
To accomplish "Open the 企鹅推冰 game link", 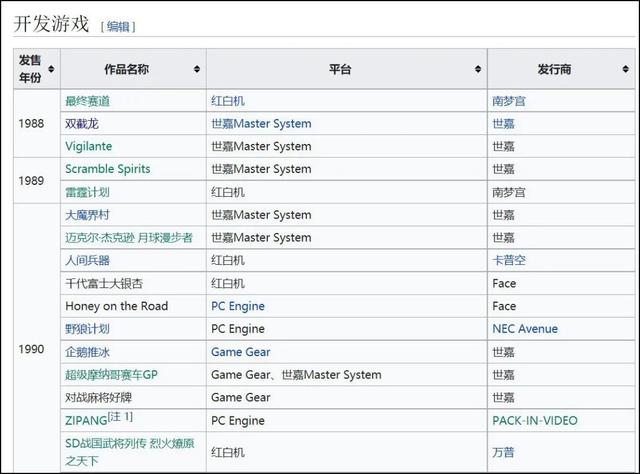I will [x=87, y=352].
